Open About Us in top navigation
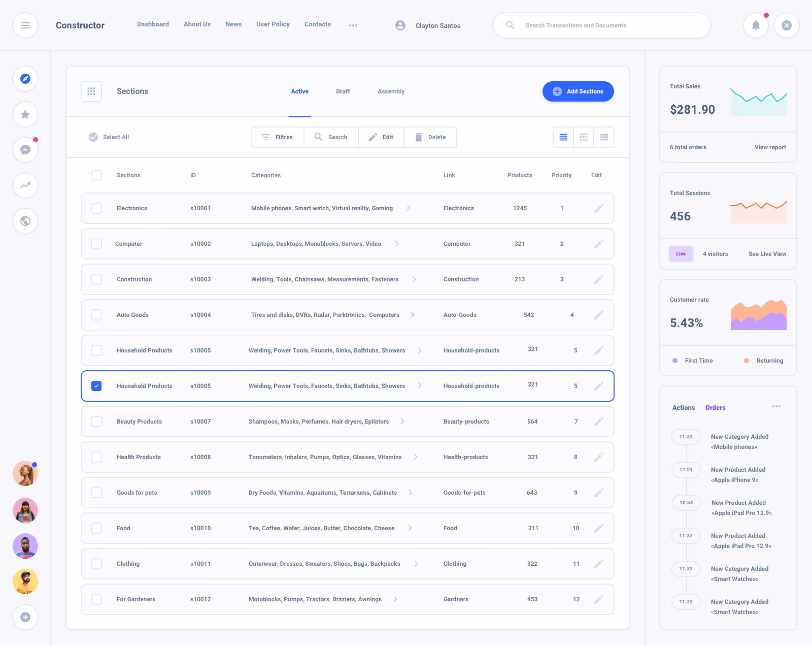The image size is (812, 645). (x=197, y=24)
